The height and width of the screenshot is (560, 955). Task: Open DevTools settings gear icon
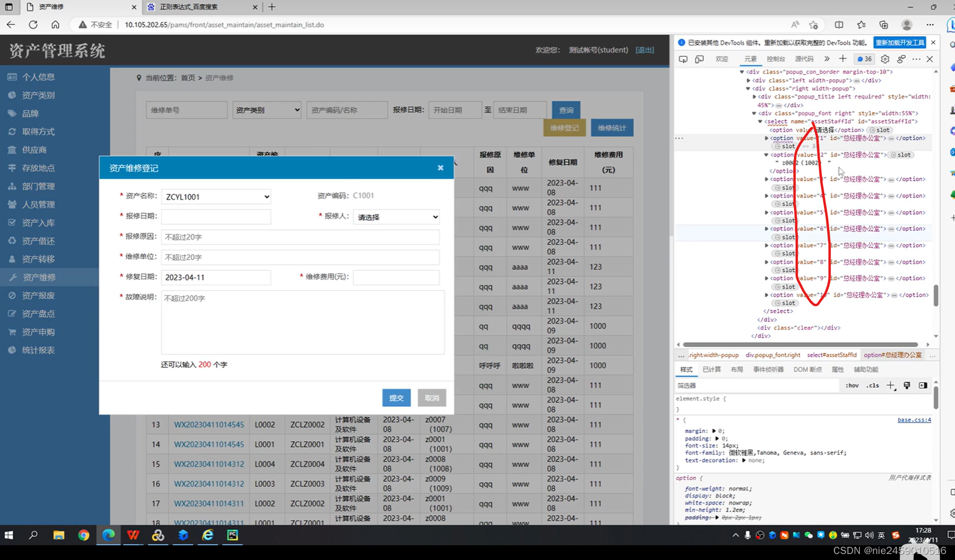(x=885, y=59)
